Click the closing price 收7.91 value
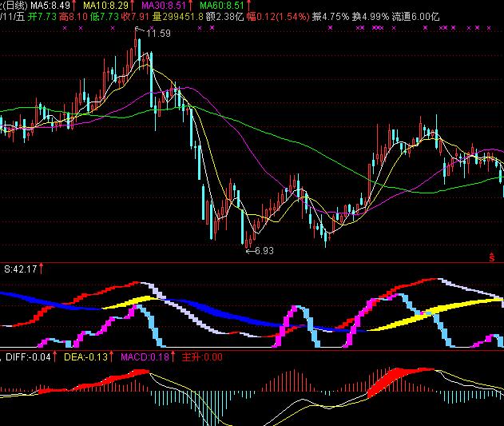The height and width of the screenshot is (426, 504). 135,17
